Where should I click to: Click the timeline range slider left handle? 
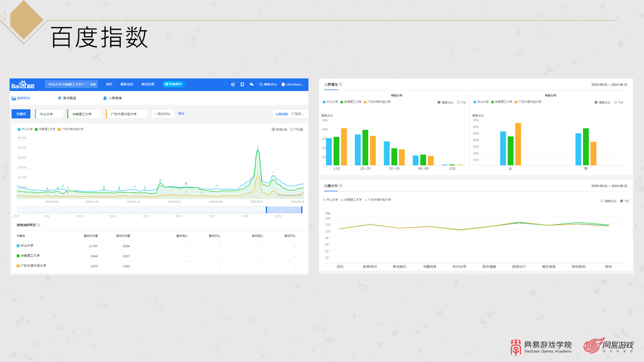tap(266, 210)
